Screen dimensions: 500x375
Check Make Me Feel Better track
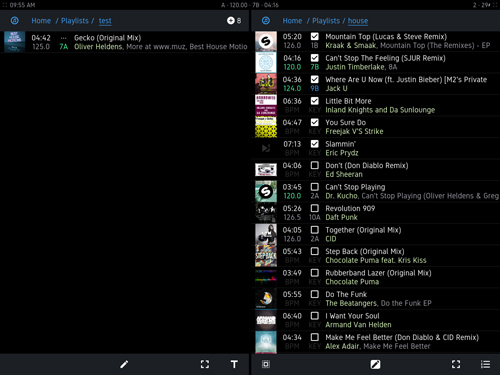[314, 337]
